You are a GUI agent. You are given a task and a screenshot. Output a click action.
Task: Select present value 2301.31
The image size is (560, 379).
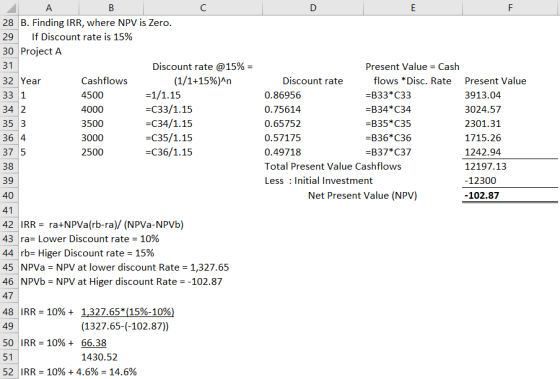pyautogui.click(x=482, y=124)
